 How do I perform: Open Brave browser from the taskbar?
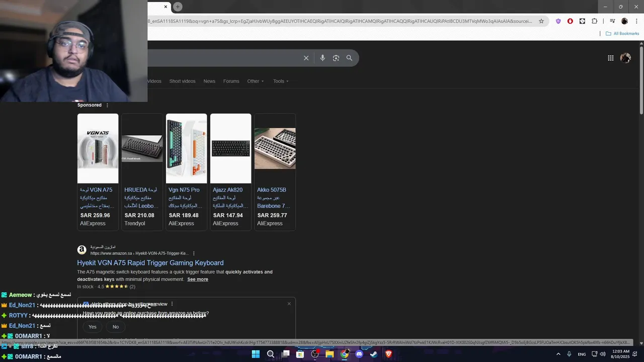point(388,354)
